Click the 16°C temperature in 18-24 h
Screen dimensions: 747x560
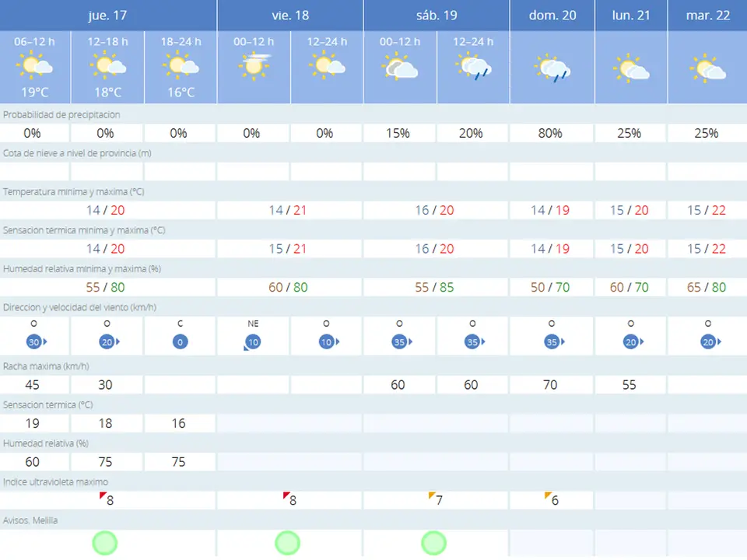click(x=181, y=93)
